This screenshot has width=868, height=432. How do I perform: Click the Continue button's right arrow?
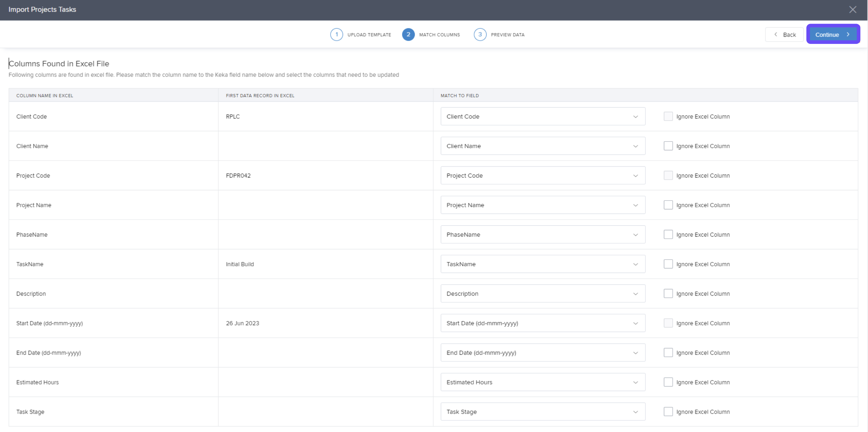point(848,35)
